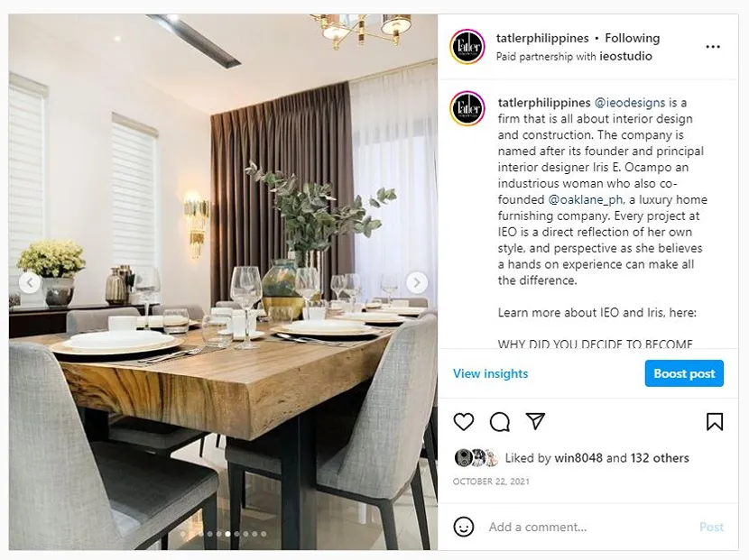749x560 pixels.
Task: Go to next photo in carousel
Action: pyautogui.click(x=417, y=282)
